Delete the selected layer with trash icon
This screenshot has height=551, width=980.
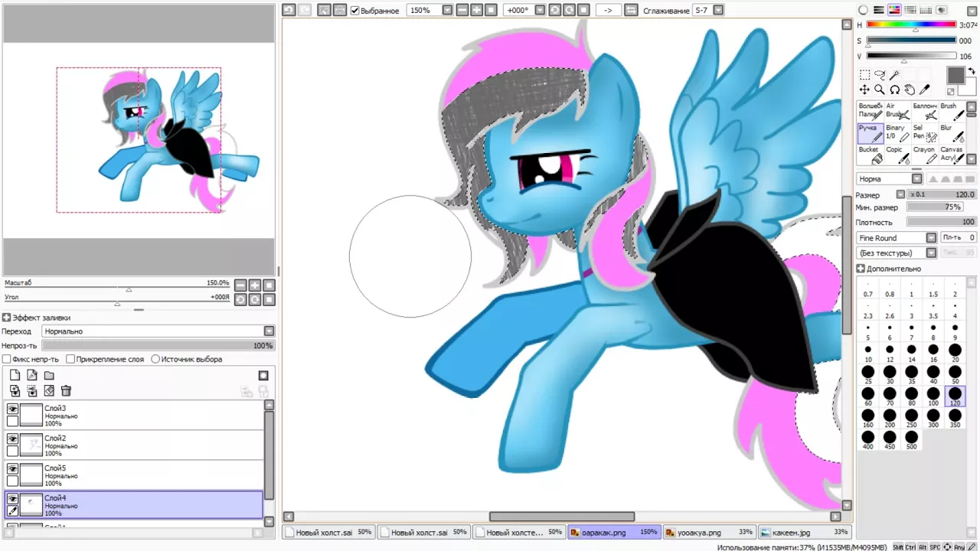coord(66,390)
